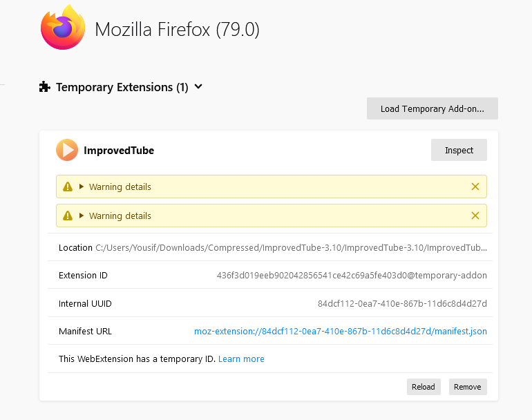This screenshot has width=532, height=420.
Task: Click the Firefox logo icon
Action: 63,29
